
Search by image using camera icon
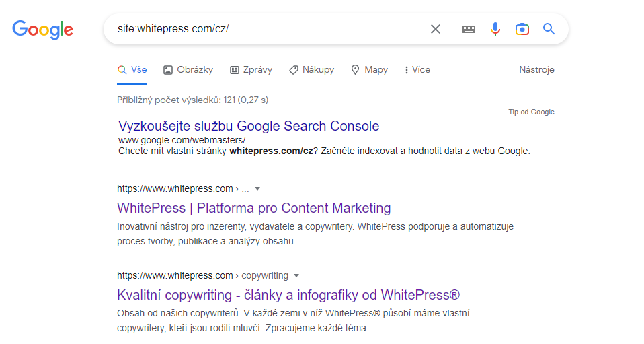tap(522, 29)
